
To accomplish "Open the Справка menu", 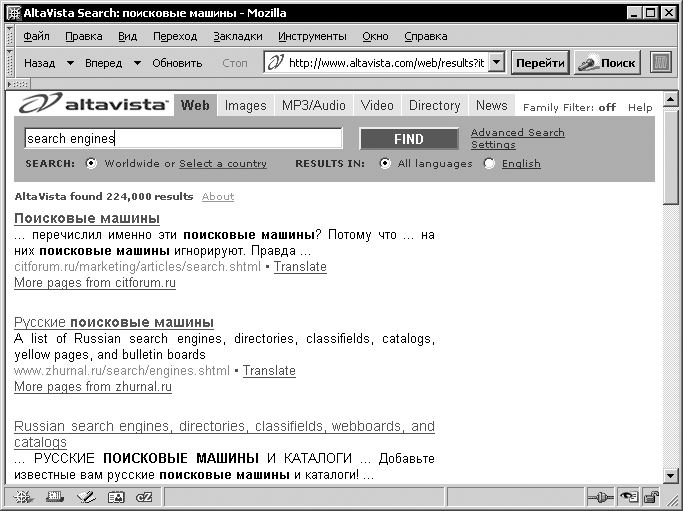I will click(x=426, y=36).
